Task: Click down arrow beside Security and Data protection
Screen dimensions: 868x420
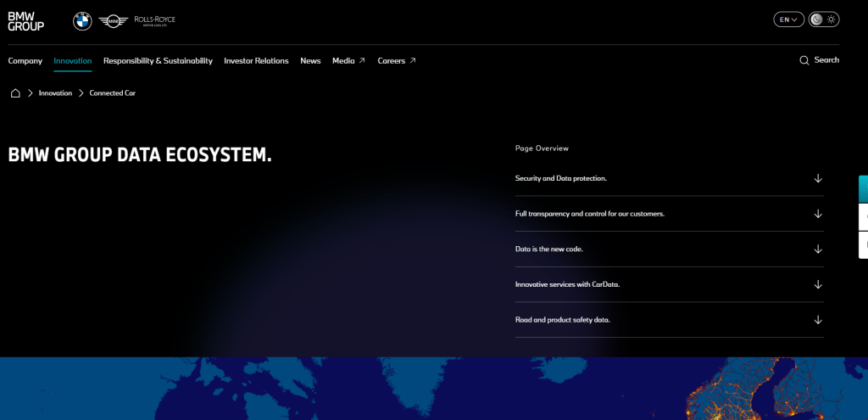Action: coord(818,178)
